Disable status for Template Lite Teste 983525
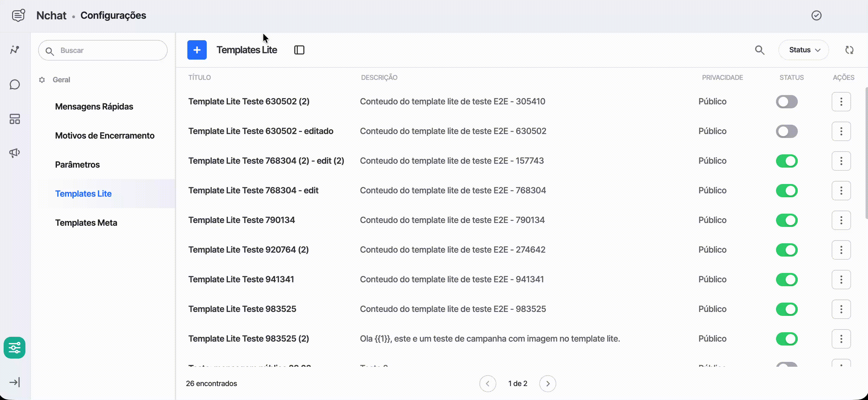This screenshot has width=868, height=400. click(x=787, y=309)
